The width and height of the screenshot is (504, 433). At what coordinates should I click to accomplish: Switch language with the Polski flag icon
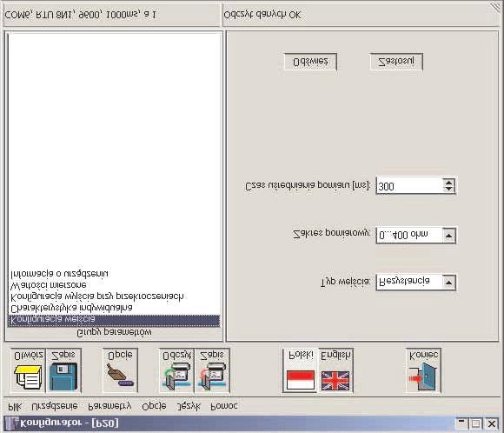coord(301,370)
